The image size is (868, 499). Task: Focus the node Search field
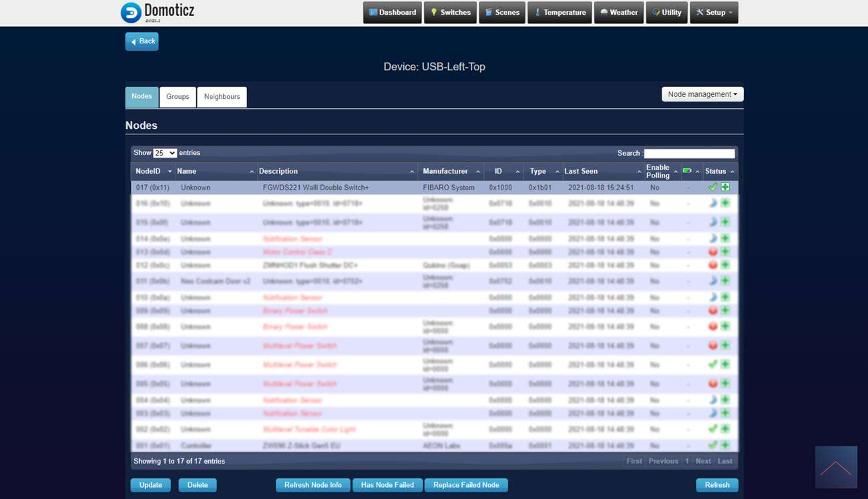coord(689,154)
